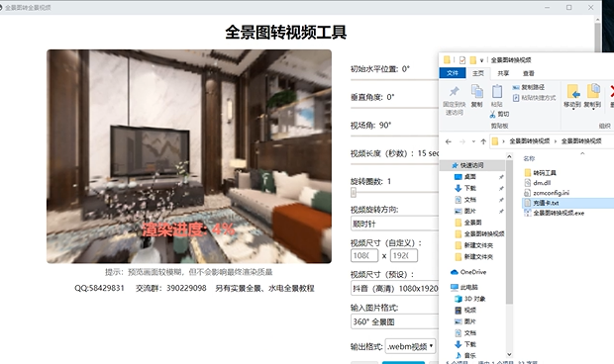Click 复制路径 in the Explorer ribbon
The height and width of the screenshot is (364, 614).
(528, 87)
